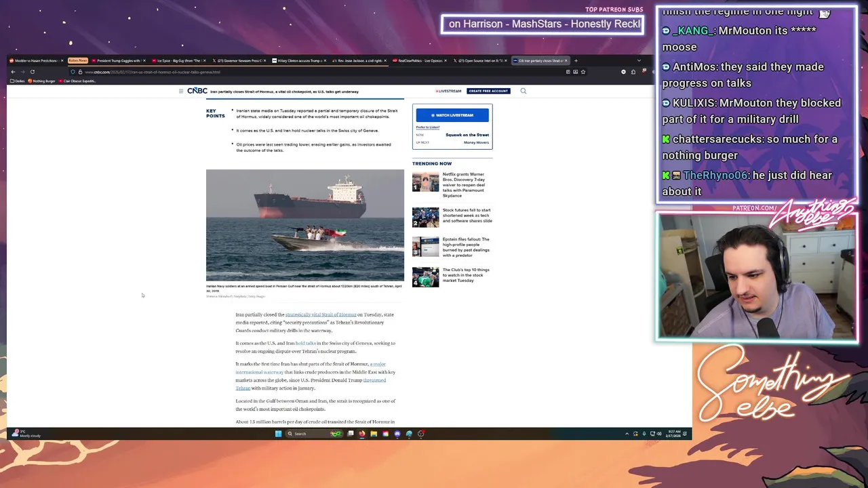Image resolution: width=868 pixels, height=488 pixels.
Task: Switch to the Mockler vs Hasan Predictions tab
Action: point(37,60)
